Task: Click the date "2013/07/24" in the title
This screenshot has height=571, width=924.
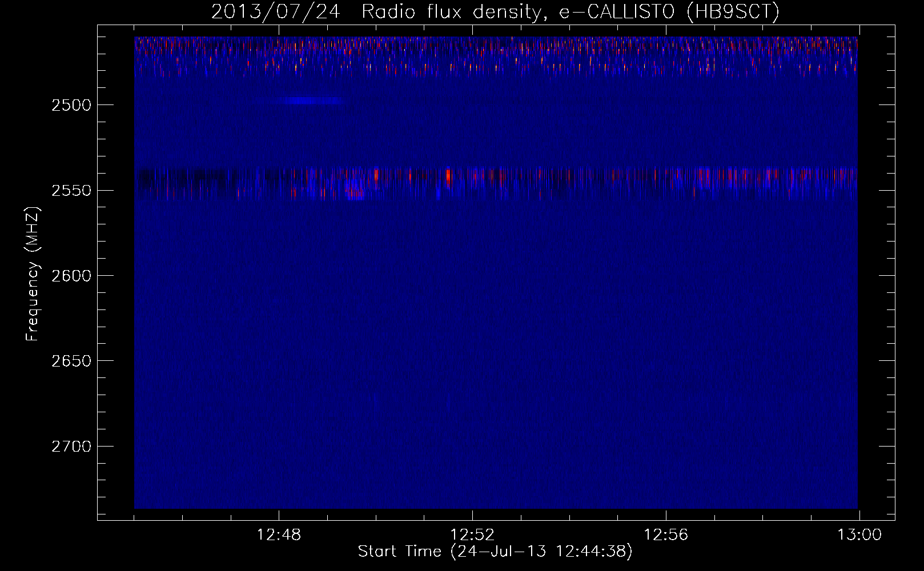Action: point(276,11)
